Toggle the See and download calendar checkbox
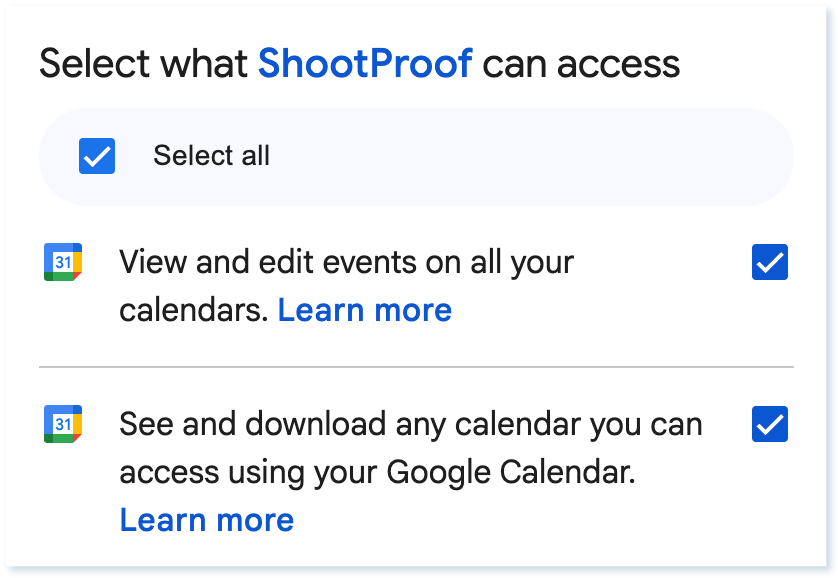This screenshot has height=578, width=838. click(x=769, y=424)
